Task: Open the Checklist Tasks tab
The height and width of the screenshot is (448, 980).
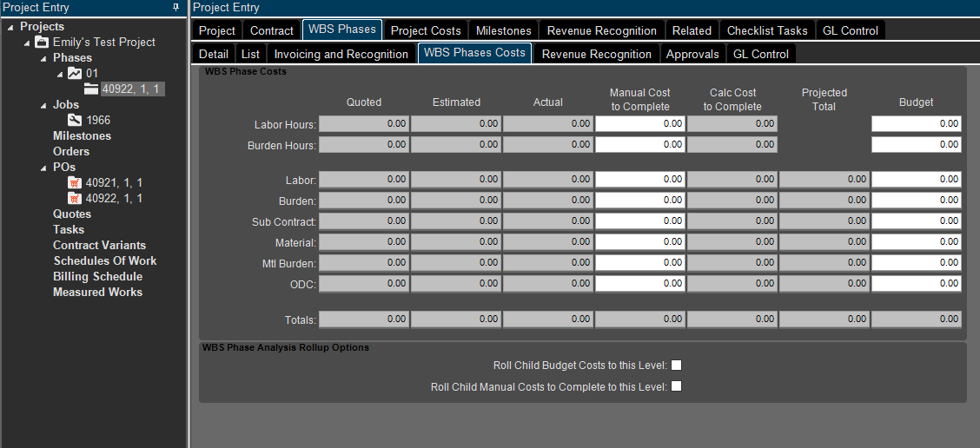Action: (x=767, y=30)
